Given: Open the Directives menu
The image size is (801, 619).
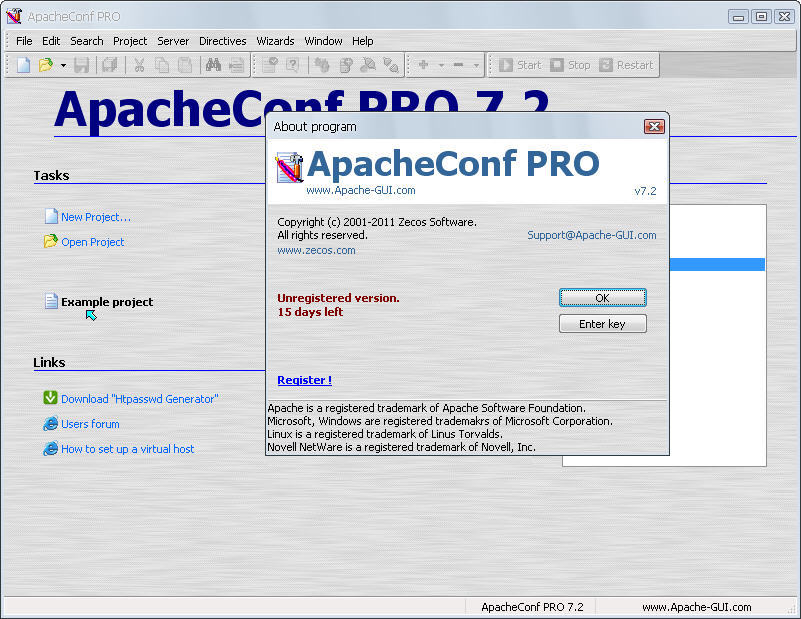Looking at the screenshot, I should click(223, 41).
